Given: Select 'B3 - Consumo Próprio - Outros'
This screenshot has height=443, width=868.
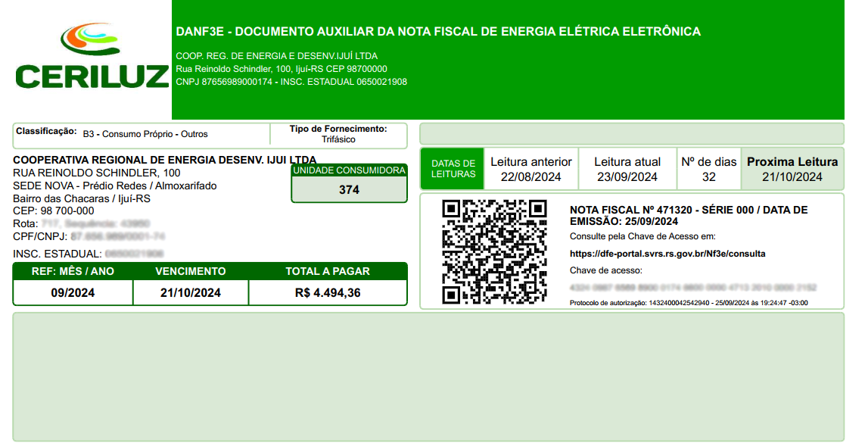Looking at the screenshot, I should (x=145, y=134).
